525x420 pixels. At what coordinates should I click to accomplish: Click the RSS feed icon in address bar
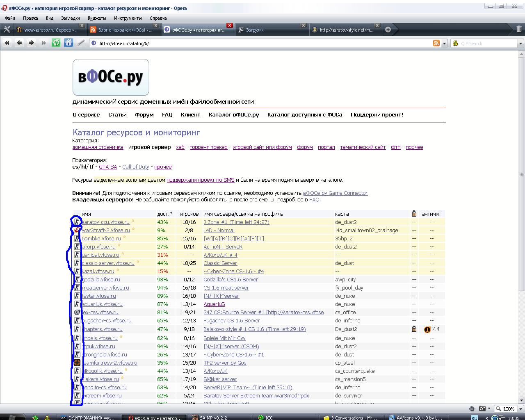point(436,43)
